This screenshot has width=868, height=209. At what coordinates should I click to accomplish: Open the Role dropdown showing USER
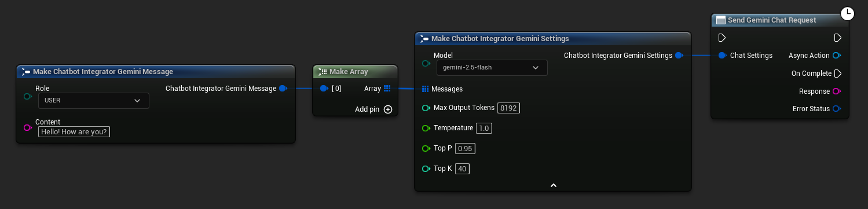94,100
